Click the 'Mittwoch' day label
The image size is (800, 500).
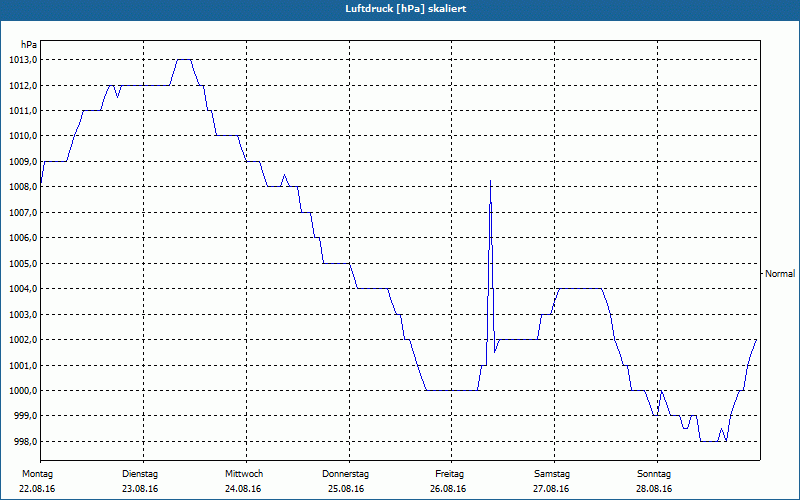[x=244, y=474]
